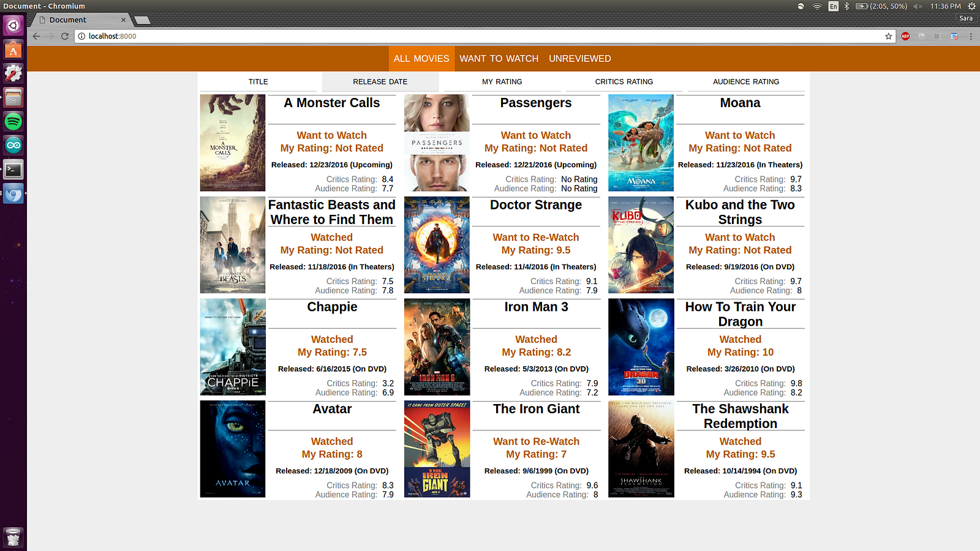Click the Doctor Strange poster
Screen dimensions: 980x551
point(437,245)
